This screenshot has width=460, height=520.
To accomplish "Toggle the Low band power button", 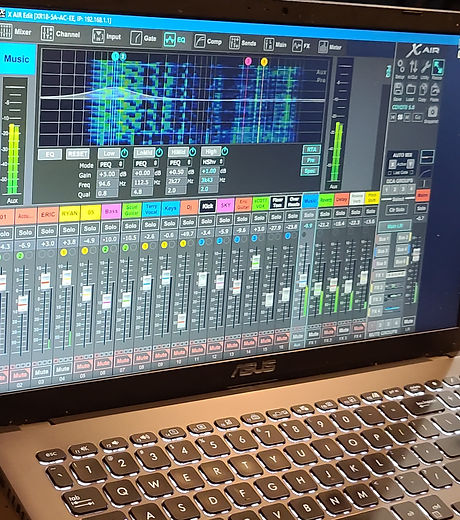I will 124,153.
